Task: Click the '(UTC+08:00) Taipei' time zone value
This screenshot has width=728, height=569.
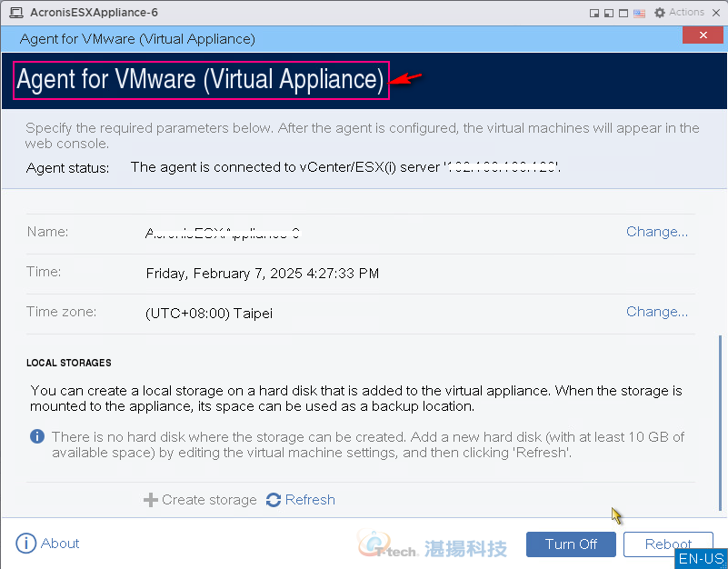Action: click(209, 314)
